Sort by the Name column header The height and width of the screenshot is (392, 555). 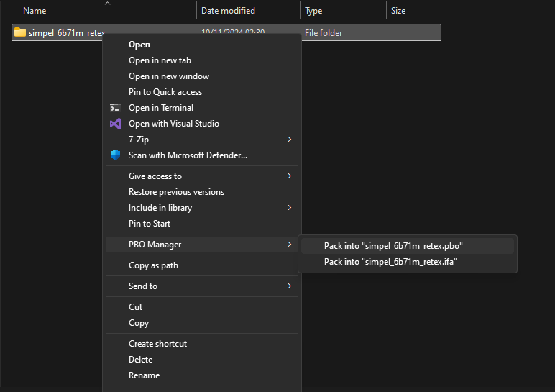35,11
